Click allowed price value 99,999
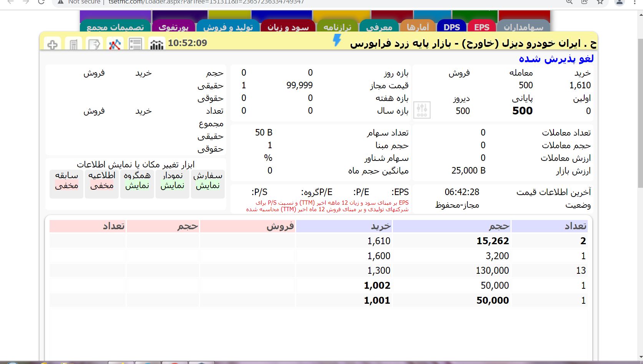 click(x=300, y=85)
